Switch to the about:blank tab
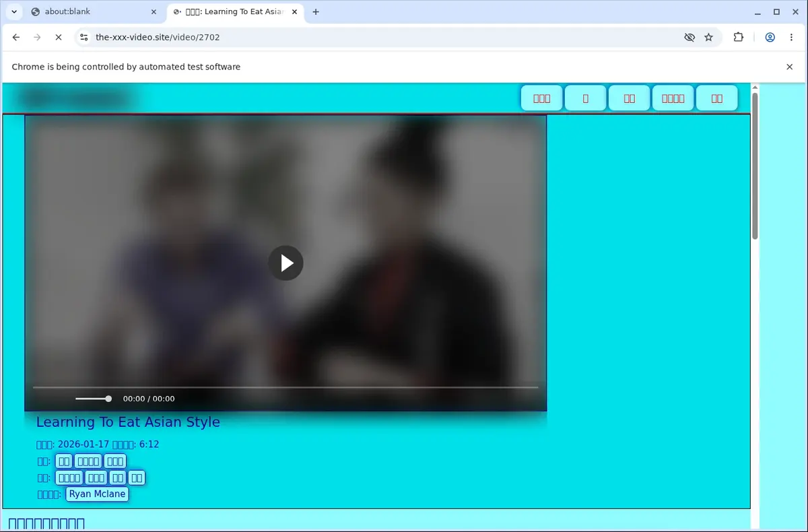 coord(94,11)
